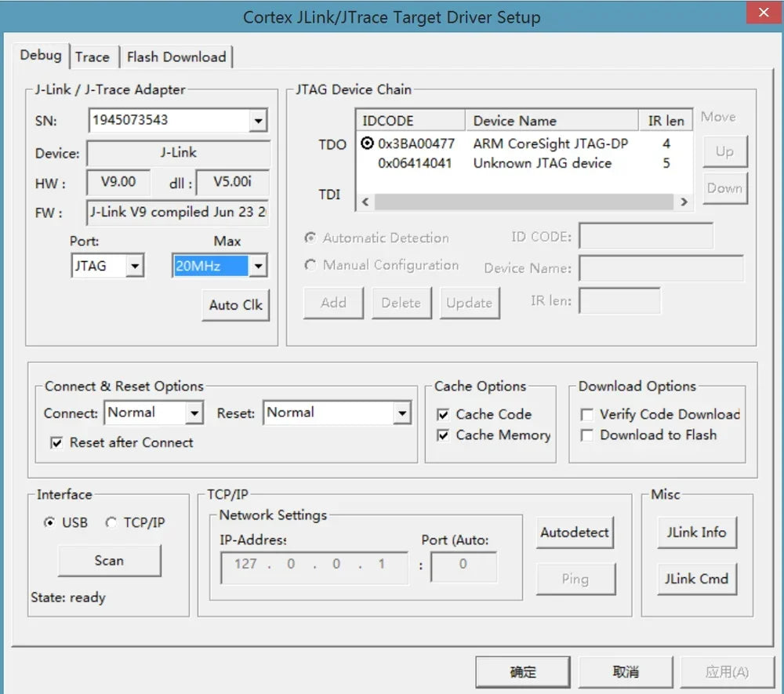Click the Port (Auto) field
Image resolution: width=784 pixels, height=694 pixels.
click(463, 567)
